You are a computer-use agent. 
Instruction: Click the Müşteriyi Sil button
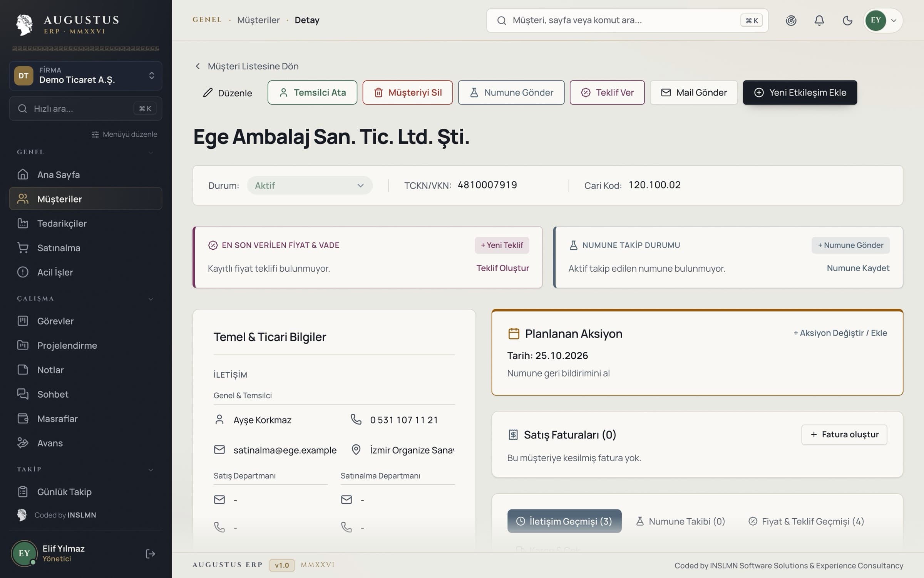pos(407,92)
